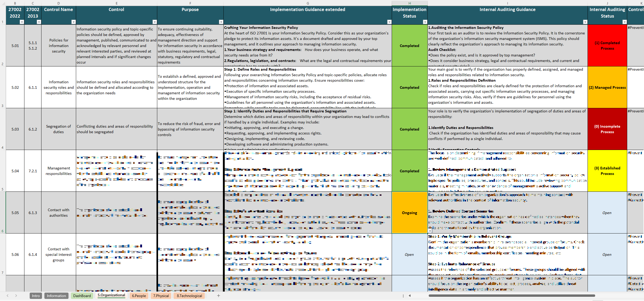Click the Information sheet tab
644x301 pixels.
[x=56, y=295]
